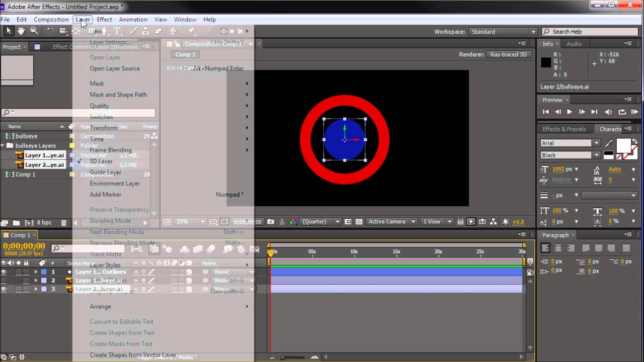Screen dimensions: 644x362
Task: Take a snapshot with the camera icon
Action: 271,222
